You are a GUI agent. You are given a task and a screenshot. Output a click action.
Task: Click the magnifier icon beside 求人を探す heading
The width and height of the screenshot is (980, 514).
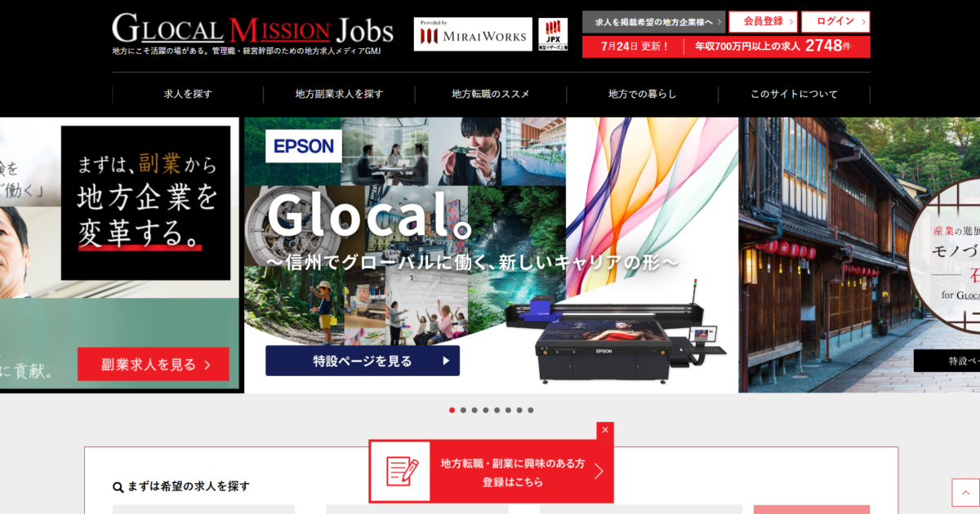pos(118,487)
